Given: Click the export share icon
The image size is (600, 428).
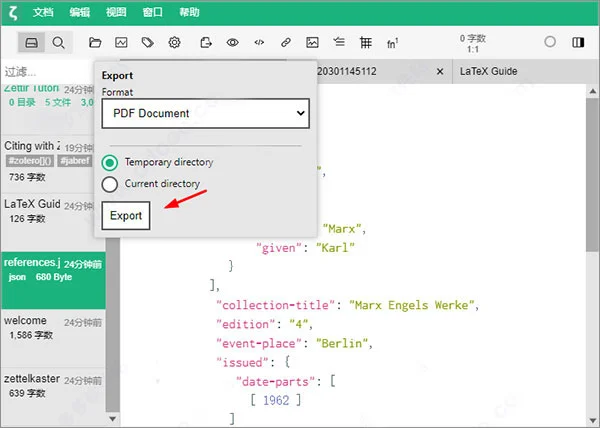Looking at the screenshot, I should coord(206,42).
